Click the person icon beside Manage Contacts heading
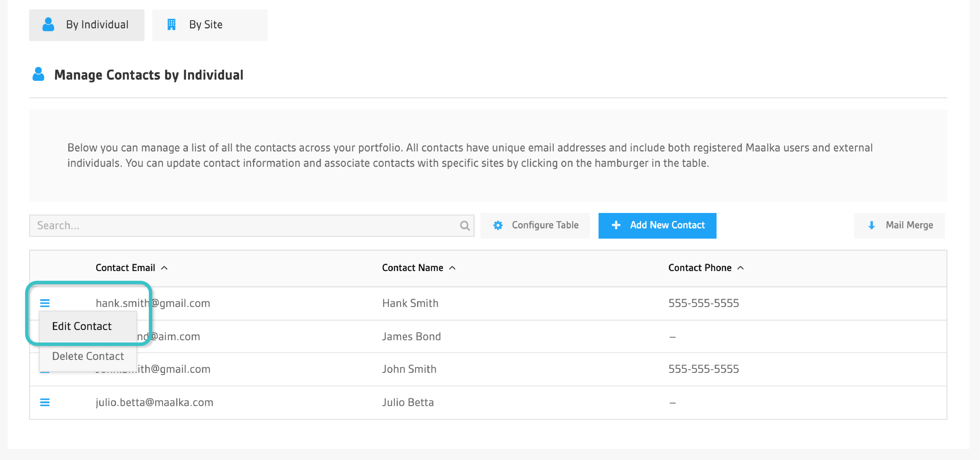The image size is (980, 460). 38,74
